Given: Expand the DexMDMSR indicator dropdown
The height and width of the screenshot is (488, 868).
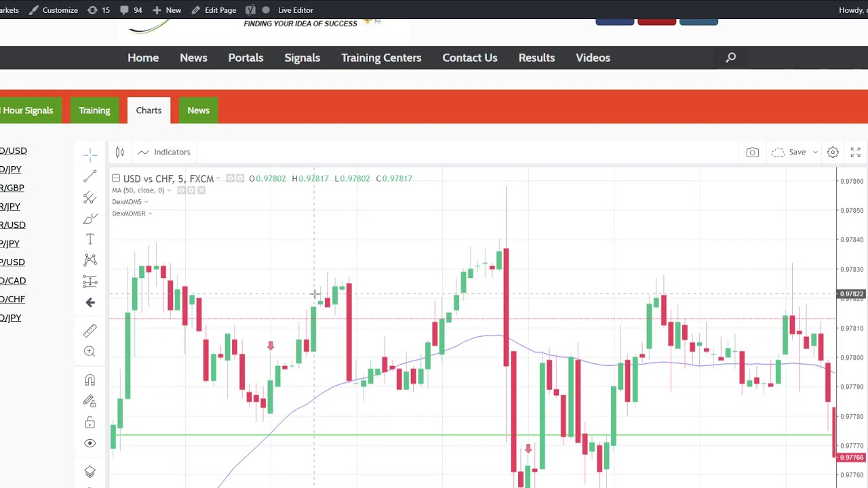Looking at the screenshot, I should click(x=150, y=213).
